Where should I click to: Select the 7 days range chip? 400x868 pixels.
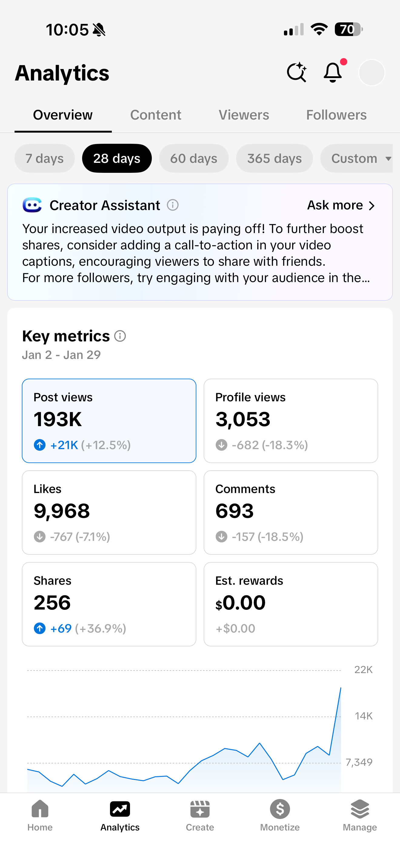(45, 158)
